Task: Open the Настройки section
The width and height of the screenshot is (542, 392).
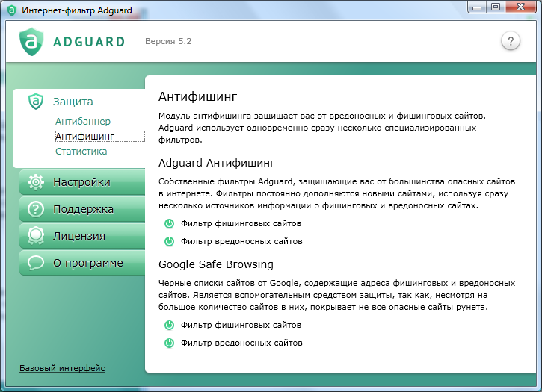Action: tap(82, 182)
